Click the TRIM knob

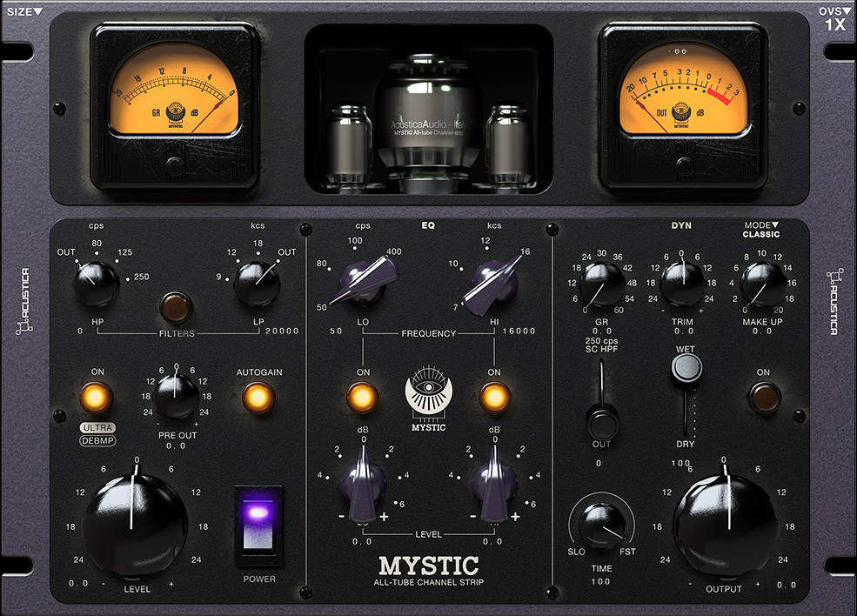[682, 283]
